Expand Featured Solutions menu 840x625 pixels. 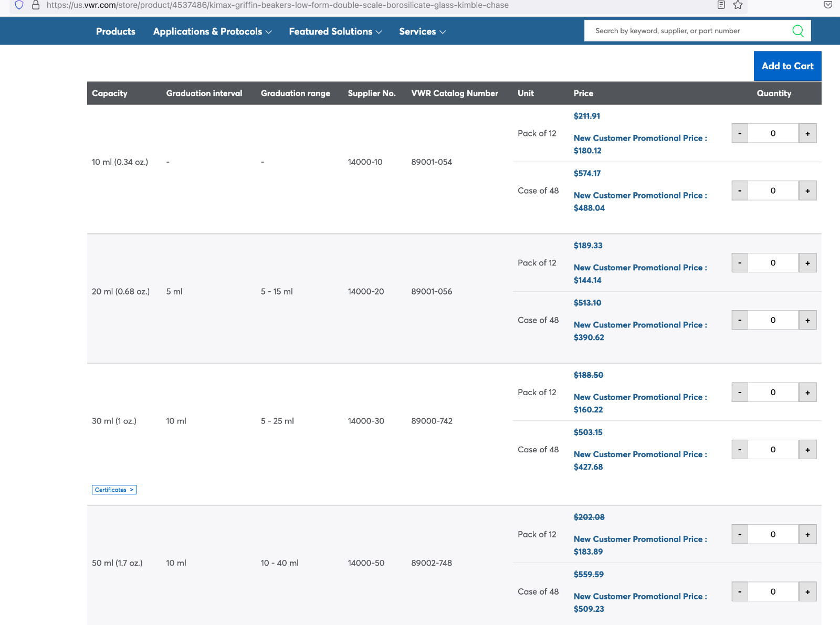point(335,31)
